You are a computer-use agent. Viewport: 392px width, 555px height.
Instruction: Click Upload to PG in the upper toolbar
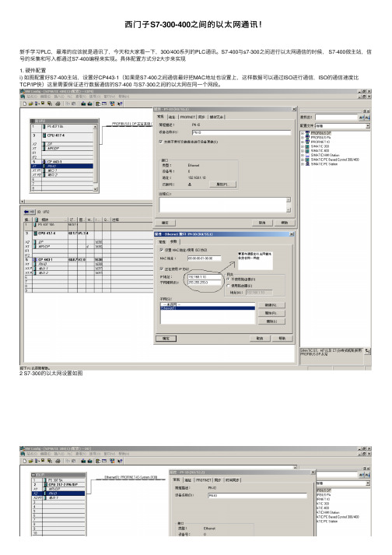(90, 104)
